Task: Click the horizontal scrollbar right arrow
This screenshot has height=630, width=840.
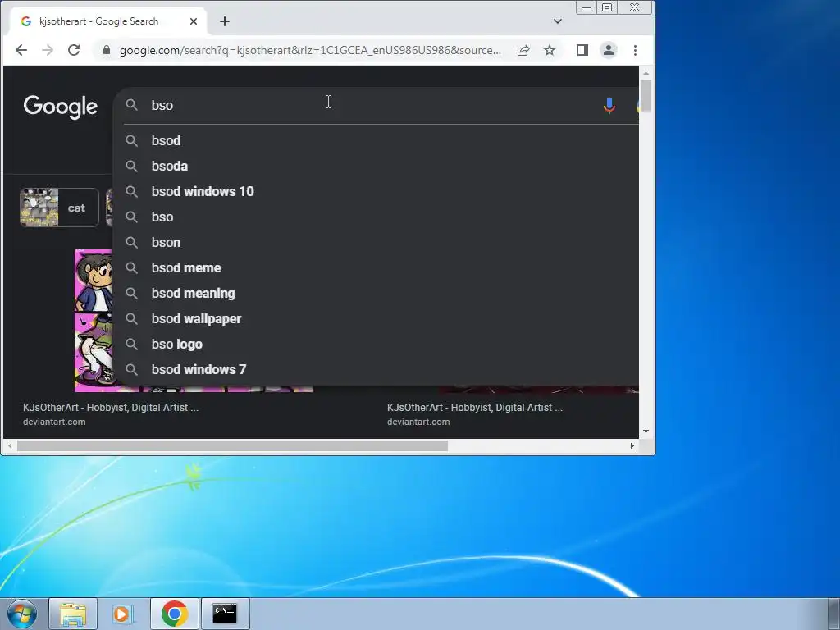Action: [632, 445]
